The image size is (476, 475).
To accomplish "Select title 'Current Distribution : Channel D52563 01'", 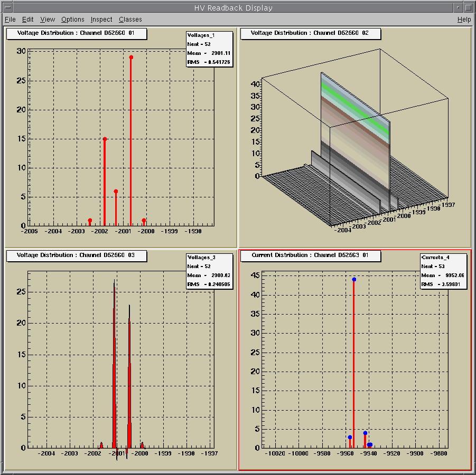I will (310, 255).
